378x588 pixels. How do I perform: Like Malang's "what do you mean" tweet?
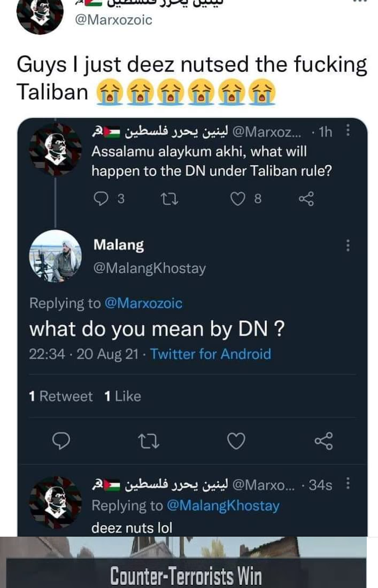236,440
